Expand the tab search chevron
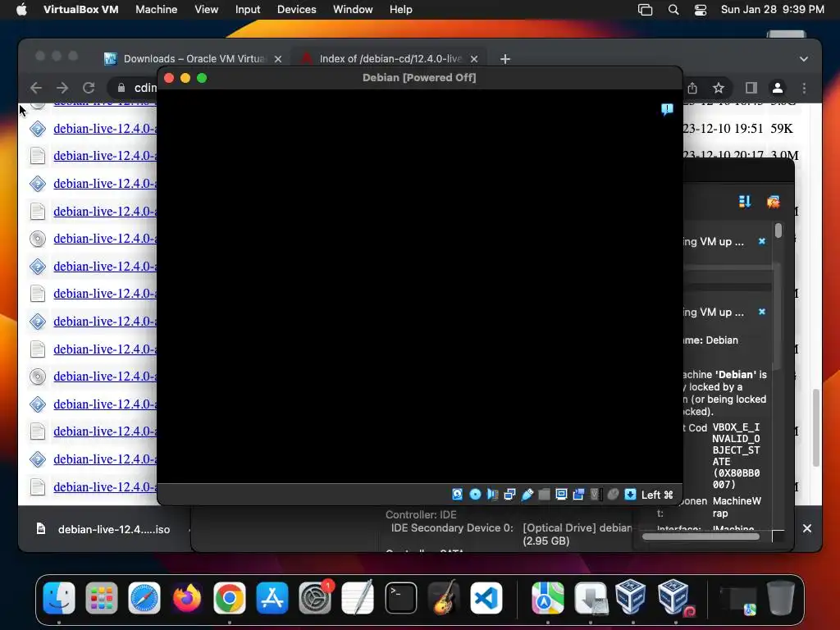This screenshot has height=630, width=840. click(804, 59)
